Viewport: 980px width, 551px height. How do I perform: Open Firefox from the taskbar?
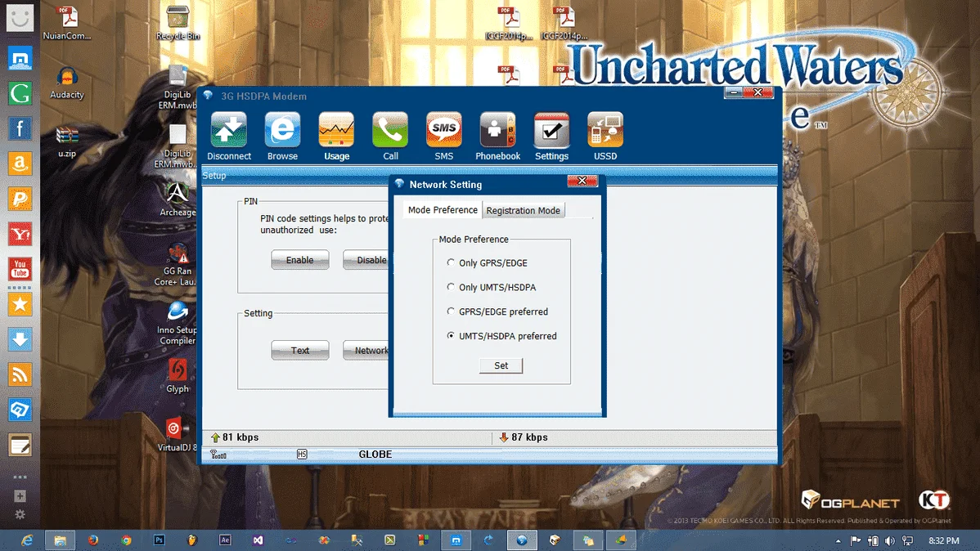[x=93, y=540]
